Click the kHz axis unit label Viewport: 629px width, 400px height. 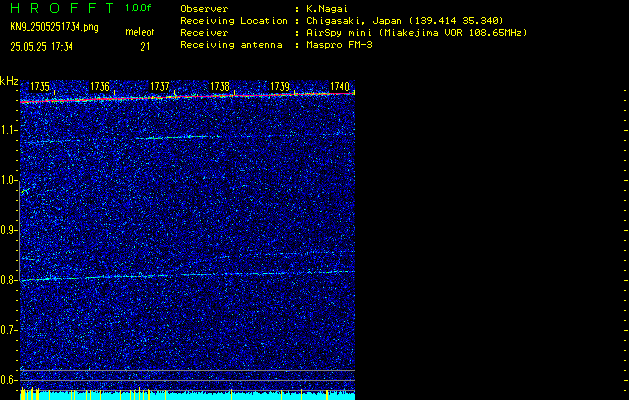[9, 81]
